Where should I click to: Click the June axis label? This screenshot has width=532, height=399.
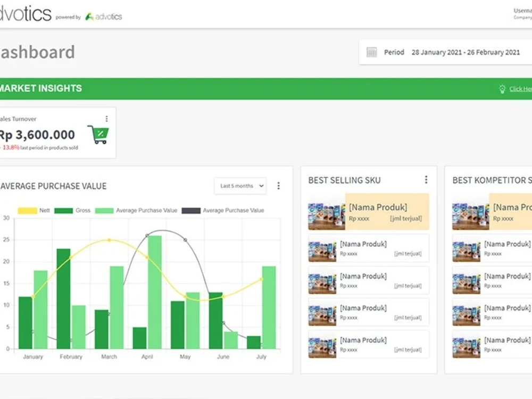pyautogui.click(x=223, y=356)
